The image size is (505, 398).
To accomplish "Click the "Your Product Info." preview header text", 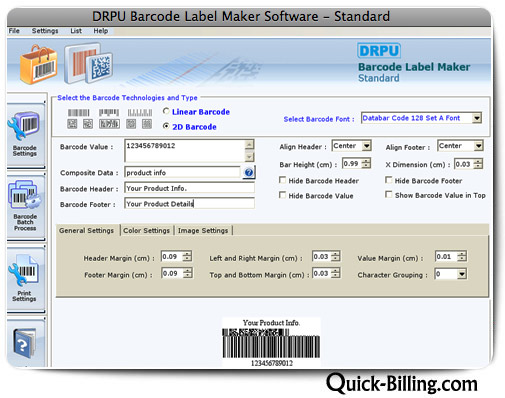I will 271,322.
